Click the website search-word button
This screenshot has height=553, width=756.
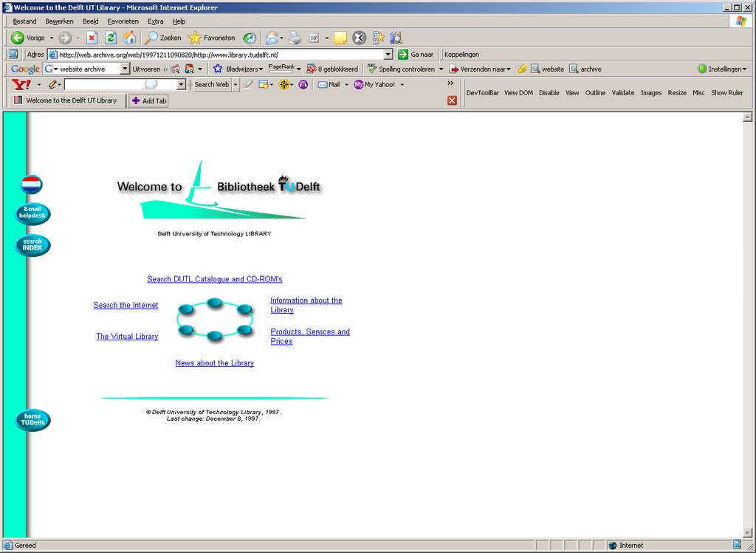547,69
